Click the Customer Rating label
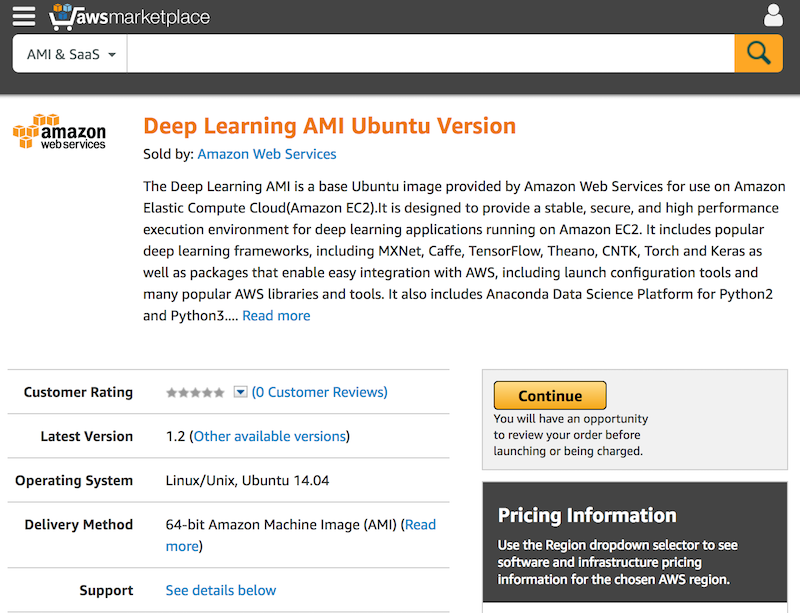The height and width of the screenshot is (613, 800). click(78, 392)
